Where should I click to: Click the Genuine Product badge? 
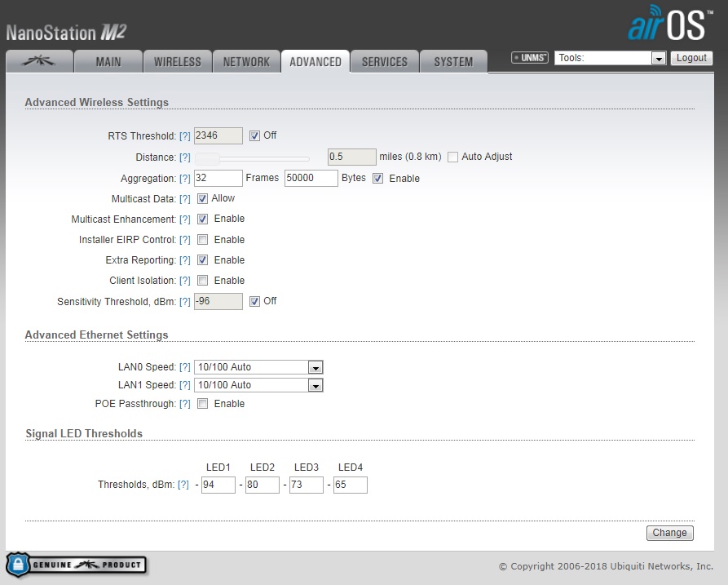pos(76,565)
